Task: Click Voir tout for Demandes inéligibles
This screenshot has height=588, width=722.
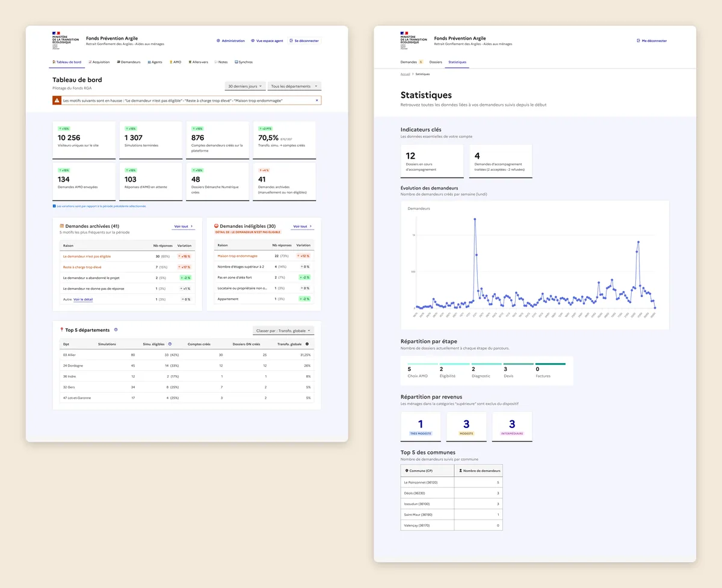Action: 302,227
